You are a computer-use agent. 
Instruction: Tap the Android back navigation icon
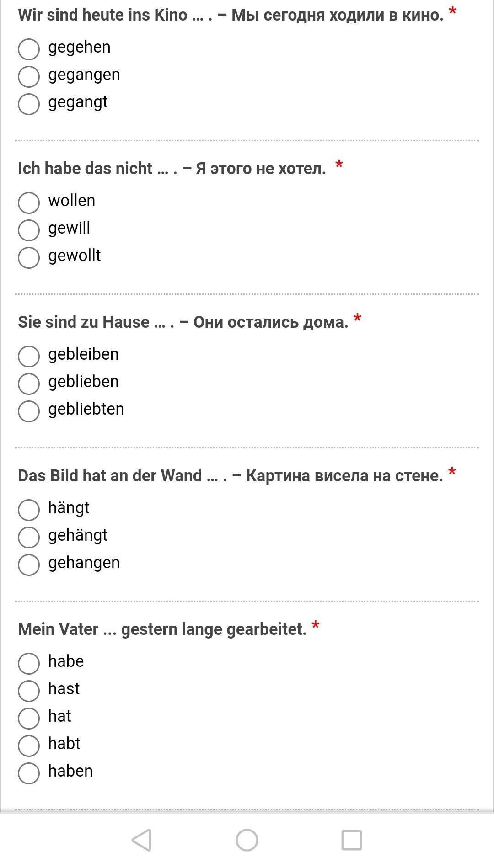(x=141, y=840)
